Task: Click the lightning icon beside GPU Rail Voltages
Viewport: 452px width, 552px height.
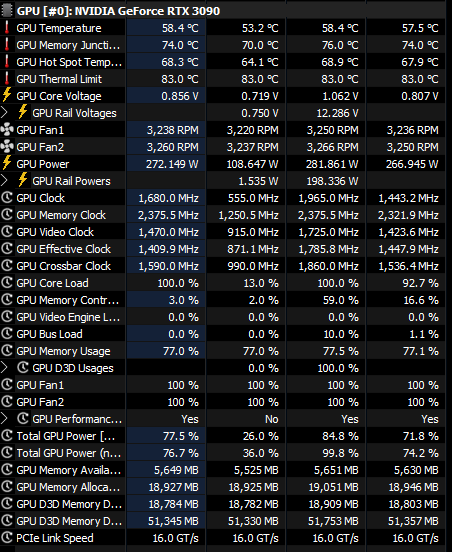Action: [23, 112]
